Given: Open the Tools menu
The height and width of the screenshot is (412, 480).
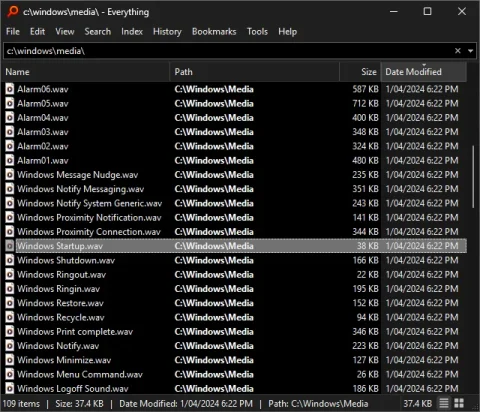Looking at the screenshot, I should point(257,32).
